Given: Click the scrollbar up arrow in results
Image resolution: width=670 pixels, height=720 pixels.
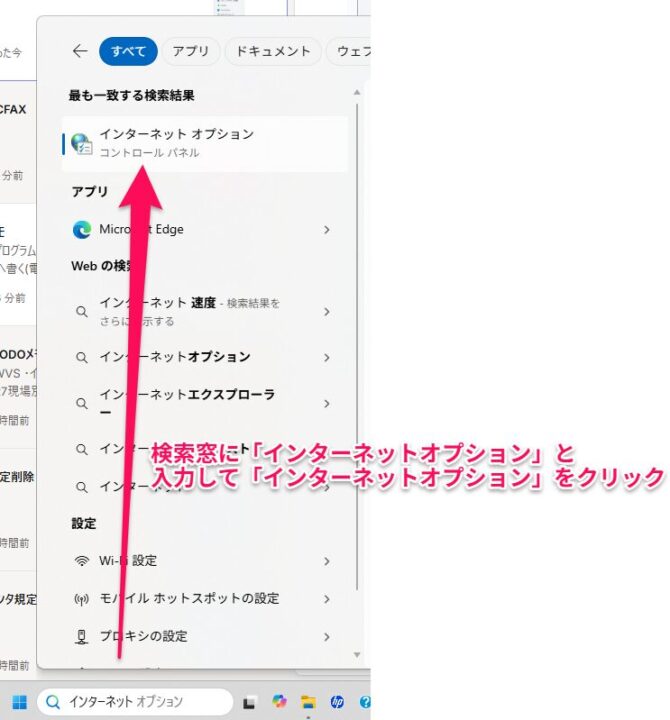Looking at the screenshot, I should (x=355, y=93).
